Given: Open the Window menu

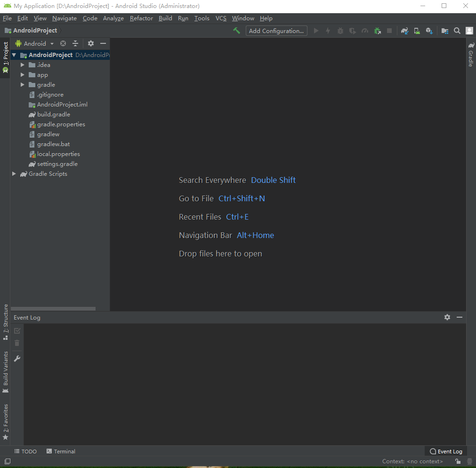Looking at the screenshot, I should (243, 18).
